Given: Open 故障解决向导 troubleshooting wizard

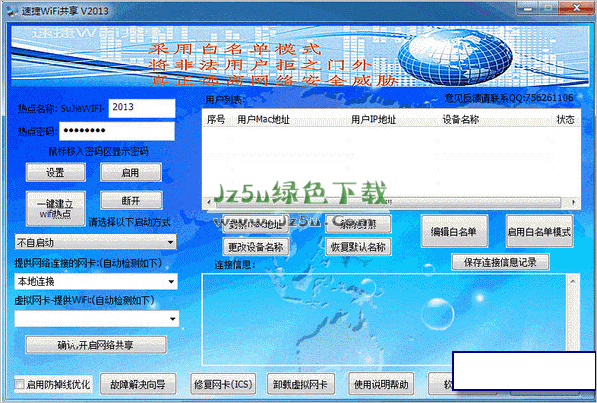Looking at the screenshot, I should 138,384.
